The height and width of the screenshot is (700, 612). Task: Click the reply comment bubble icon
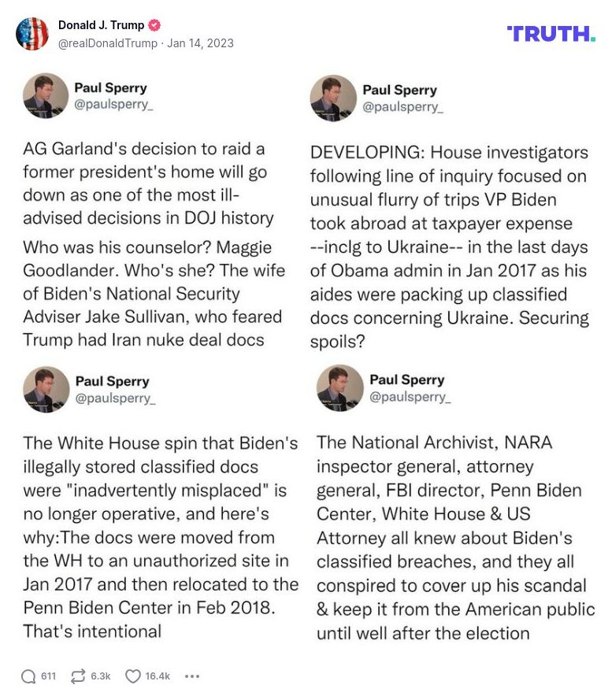coord(29,676)
